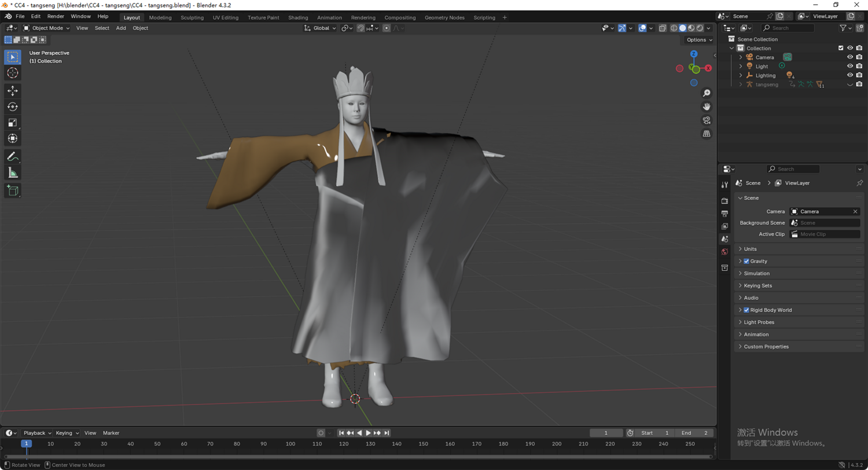Select the Add Cube tool
Viewport: 868px width, 470px height.
pyautogui.click(x=13, y=190)
